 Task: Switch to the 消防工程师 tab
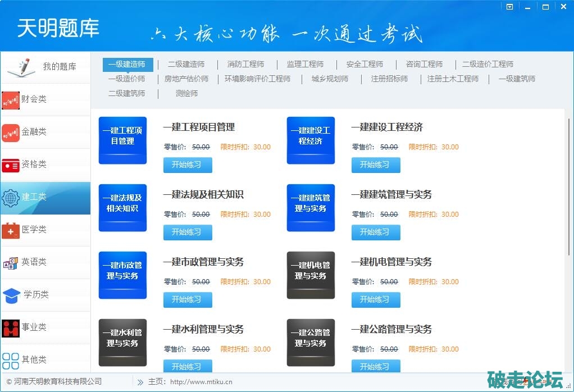(x=245, y=64)
